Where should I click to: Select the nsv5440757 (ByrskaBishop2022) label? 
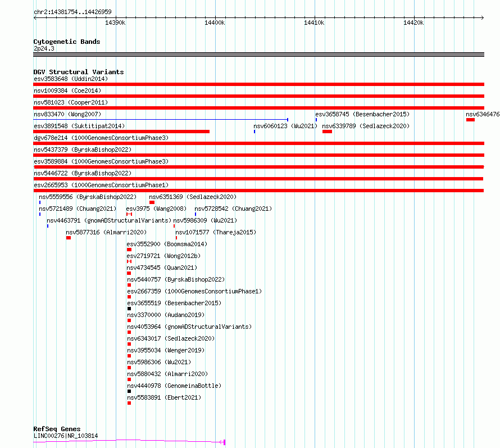click(176, 279)
